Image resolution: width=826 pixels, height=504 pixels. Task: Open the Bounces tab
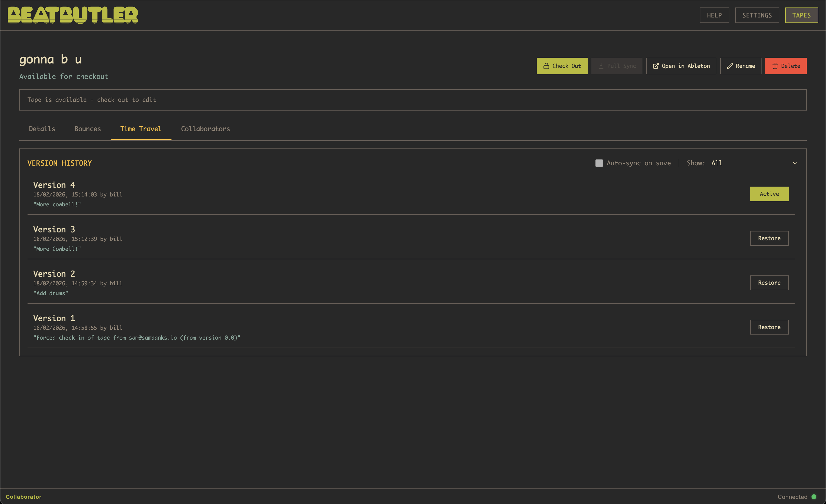(x=87, y=129)
